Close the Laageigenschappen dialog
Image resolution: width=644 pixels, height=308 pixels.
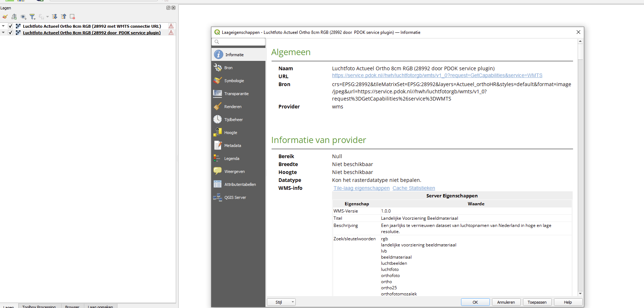tap(578, 32)
